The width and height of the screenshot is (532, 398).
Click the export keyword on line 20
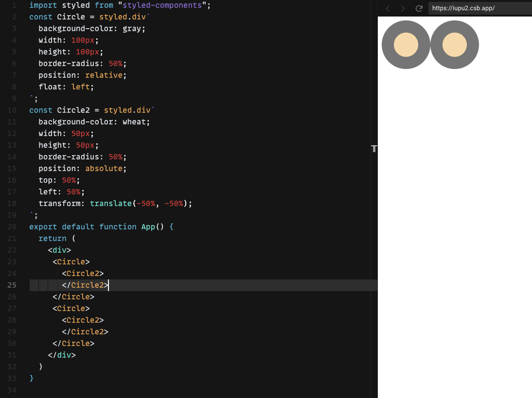[x=43, y=226]
